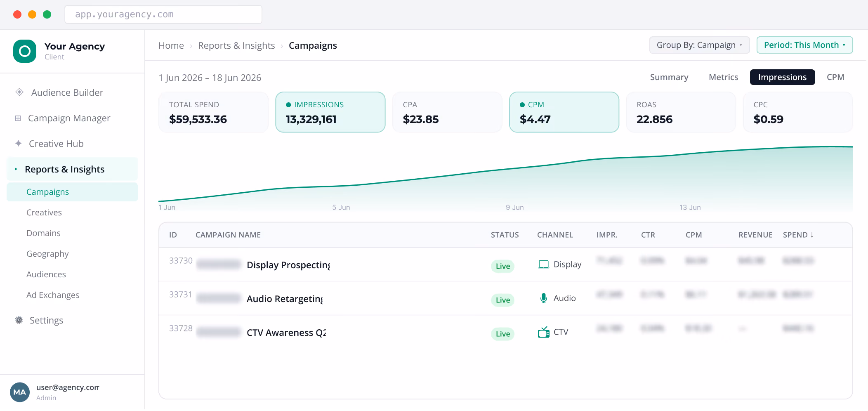Go to Reports & Insights breadcrumb link
The width and height of the screenshot is (868, 411).
pos(236,45)
